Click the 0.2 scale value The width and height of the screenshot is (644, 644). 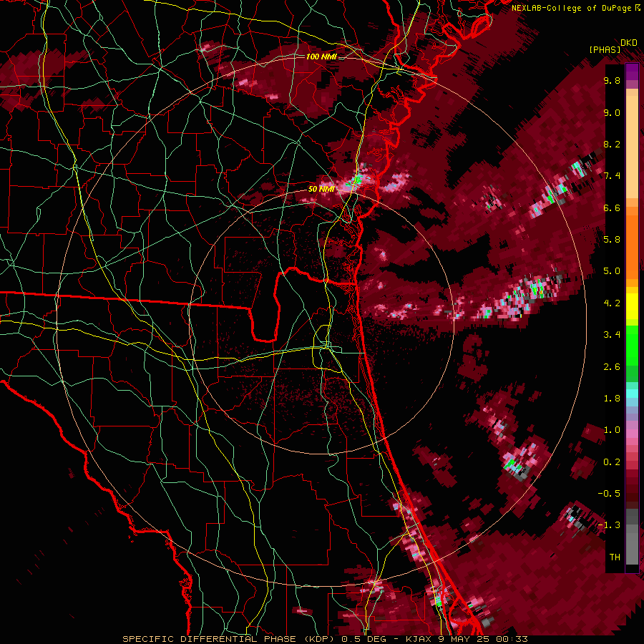pos(612,462)
